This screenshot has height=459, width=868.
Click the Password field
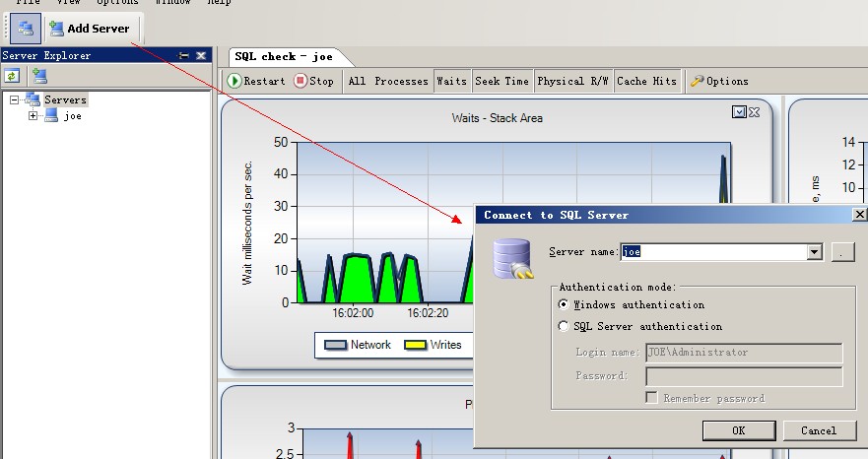(744, 376)
